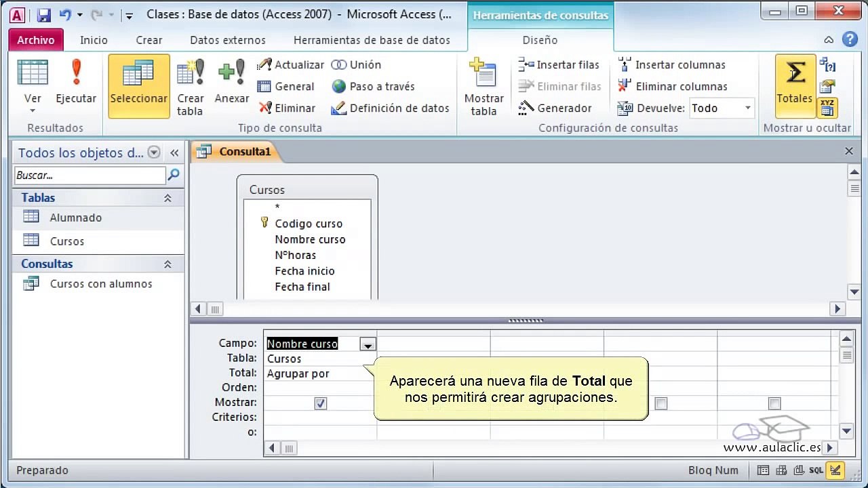The height and width of the screenshot is (488, 868).
Task: Open the Datos externos tab
Action: pyautogui.click(x=228, y=40)
